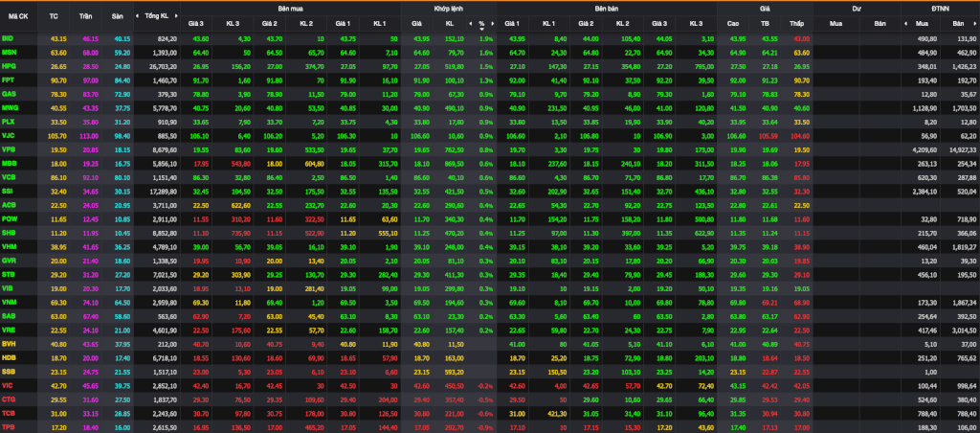The image size is (980, 433).
Task: Click the right arrow beside ĐTNN Bán header
Action: pyautogui.click(x=976, y=24)
